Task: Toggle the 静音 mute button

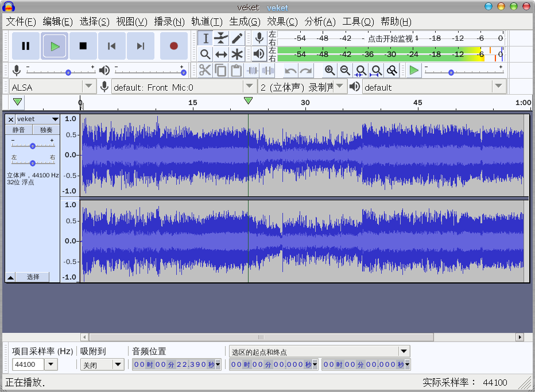Action: (19, 130)
